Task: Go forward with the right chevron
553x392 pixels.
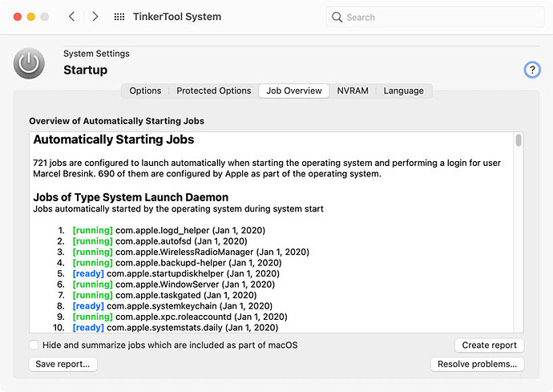Action: (x=95, y=16)
